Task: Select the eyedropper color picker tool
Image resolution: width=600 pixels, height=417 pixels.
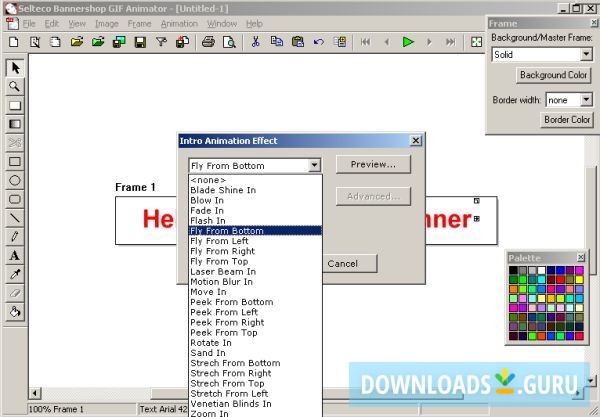Action: point(15,274)
